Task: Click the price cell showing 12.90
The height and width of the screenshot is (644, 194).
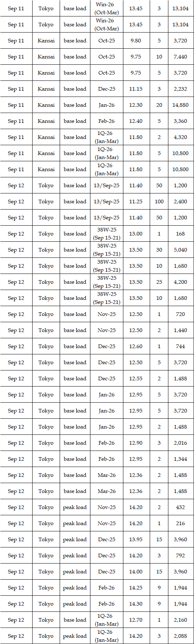Action: coord(136,443)
